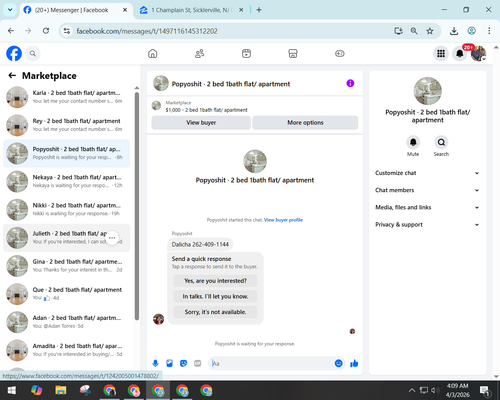Record a voice clip microphone icon
500x400 pixels.
(155, 363)
